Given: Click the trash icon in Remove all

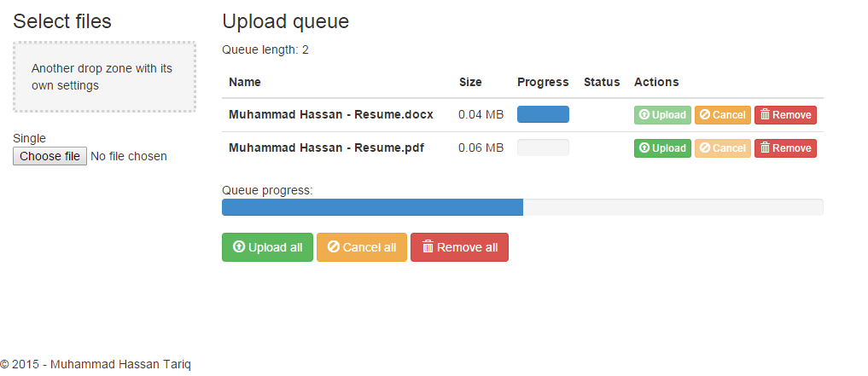Looking at the screenshot, I should [x=428, y=247].
